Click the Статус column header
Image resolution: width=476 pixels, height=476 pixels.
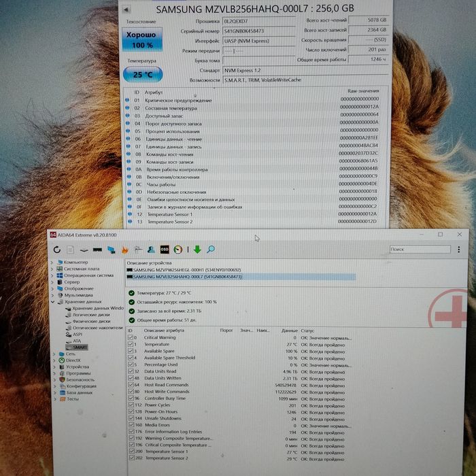[307, 330]
